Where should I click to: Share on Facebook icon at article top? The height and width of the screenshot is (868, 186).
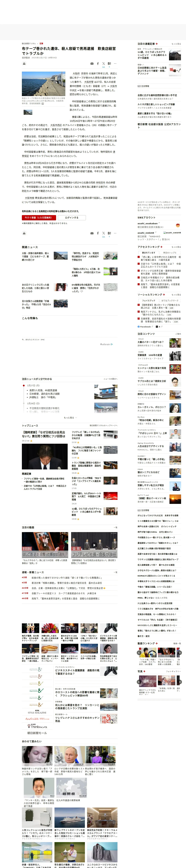(98, 63)
